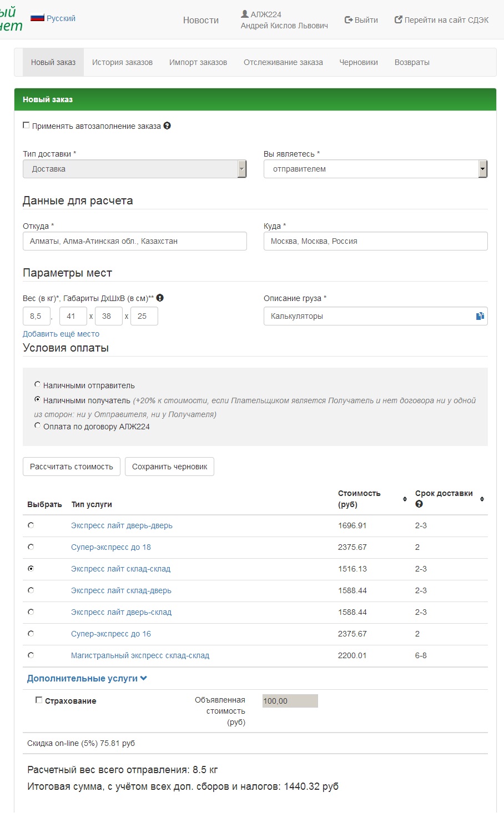This screenshot has width=504, height=832.
Task: Click the info icon next to dimensions label
Action: coord(160,298)
